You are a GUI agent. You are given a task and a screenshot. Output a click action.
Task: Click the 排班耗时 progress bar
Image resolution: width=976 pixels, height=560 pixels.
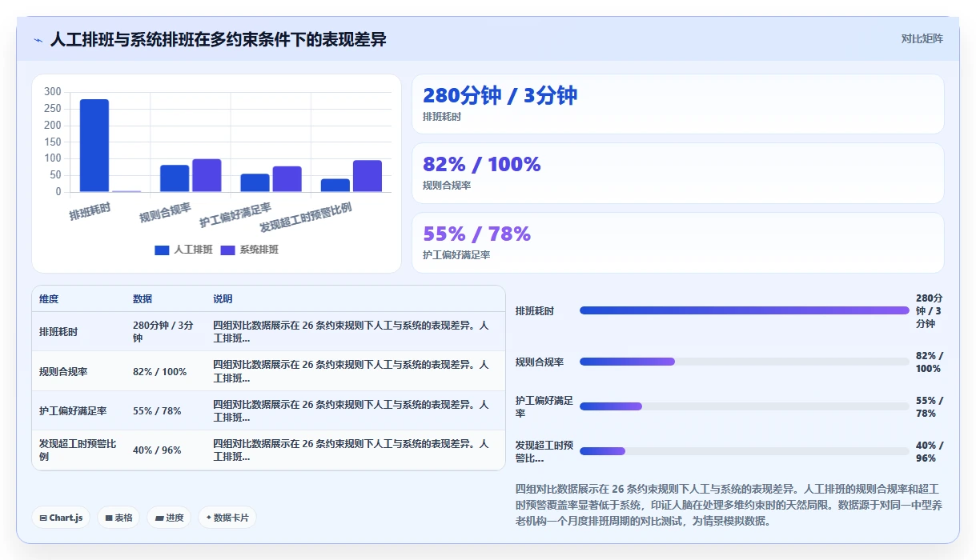[745, 310]
